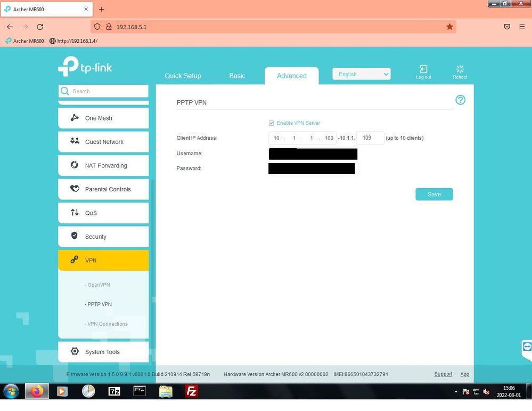The image size is (532, 411).
Task: Bookmark star icon in address bar
Action: pos(449,27)
